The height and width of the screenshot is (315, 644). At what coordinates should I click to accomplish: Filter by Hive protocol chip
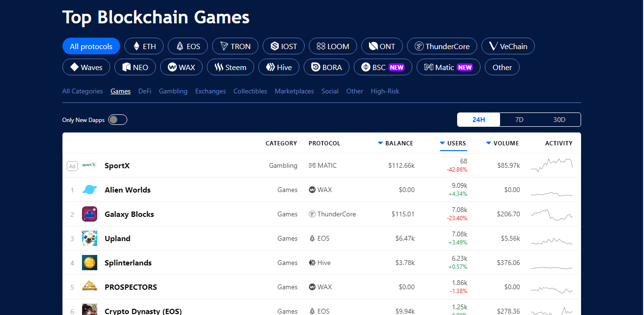[279, 67]
